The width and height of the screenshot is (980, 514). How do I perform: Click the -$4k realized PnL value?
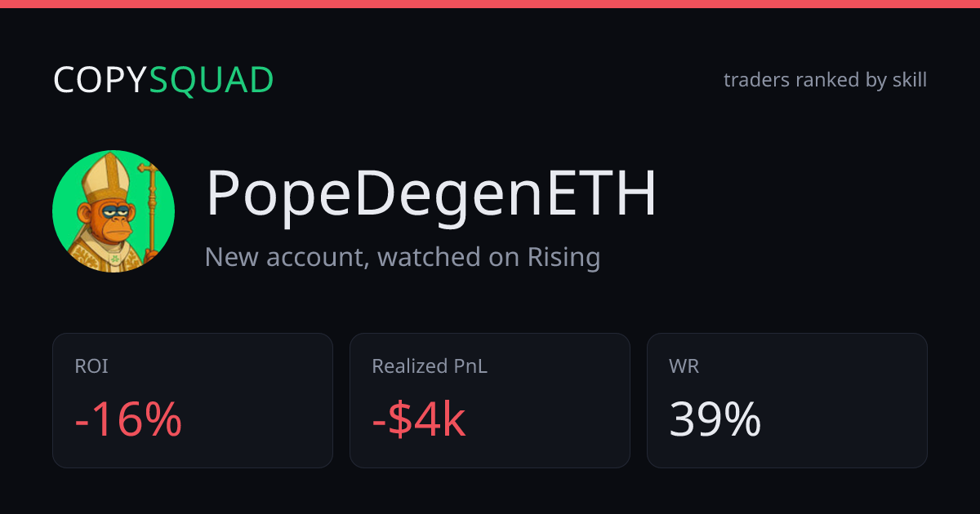pos(419,420)
